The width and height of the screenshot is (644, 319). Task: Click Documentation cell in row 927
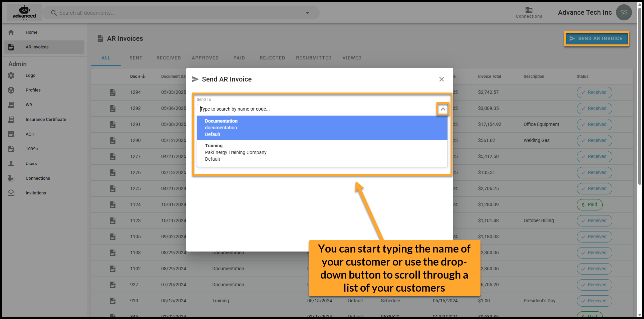(228, 285)
